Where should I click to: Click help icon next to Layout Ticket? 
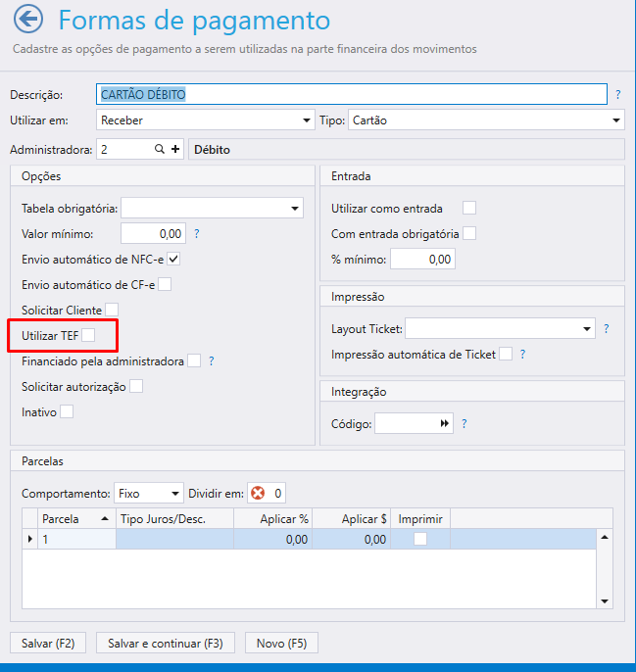point(607,328)
